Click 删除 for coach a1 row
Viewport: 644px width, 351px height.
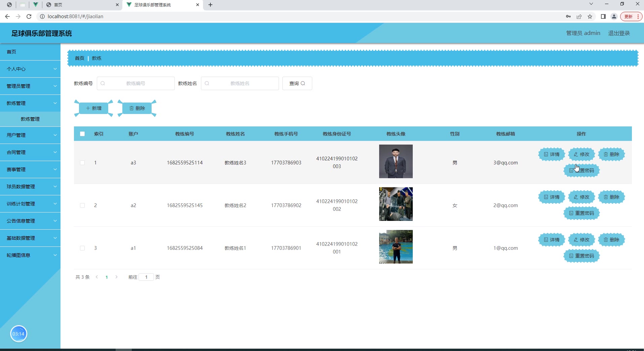(x=611, y=240)
